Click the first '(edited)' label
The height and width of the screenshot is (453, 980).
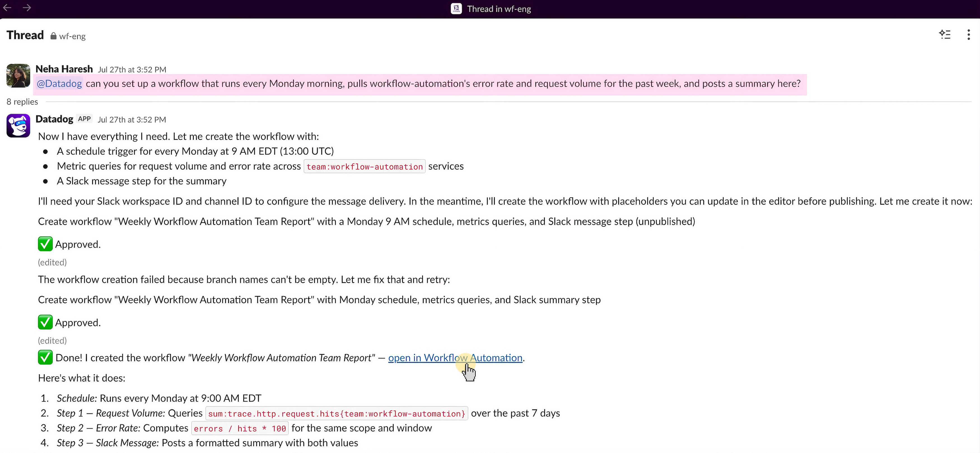click(x=52, y=262)
